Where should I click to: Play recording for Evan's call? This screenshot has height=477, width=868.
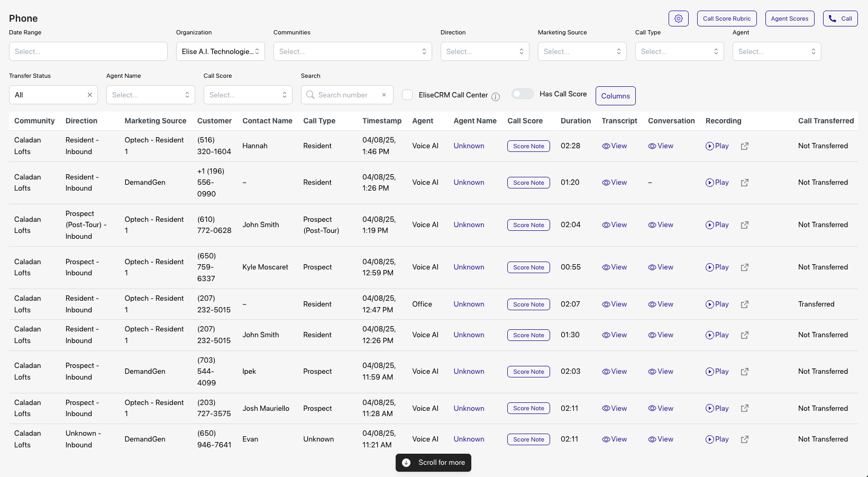coord(717,439)
